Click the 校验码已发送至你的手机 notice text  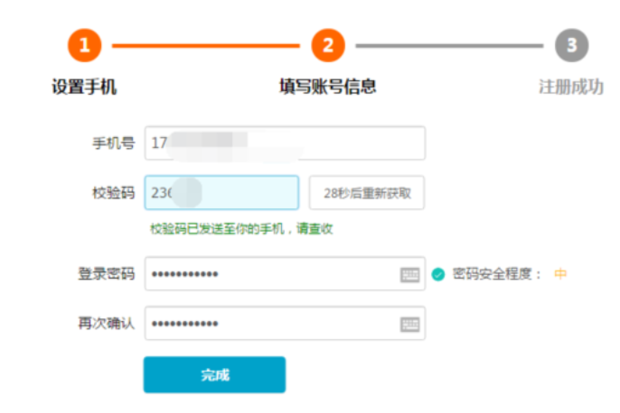(241, 229)
